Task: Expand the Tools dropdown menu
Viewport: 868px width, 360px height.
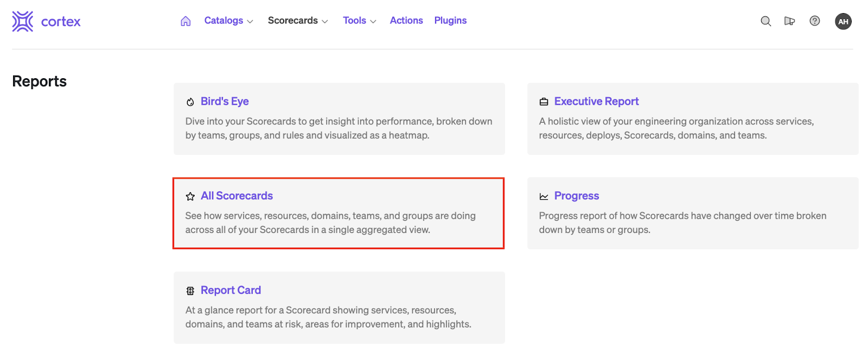Action: [x=359, y=21]
